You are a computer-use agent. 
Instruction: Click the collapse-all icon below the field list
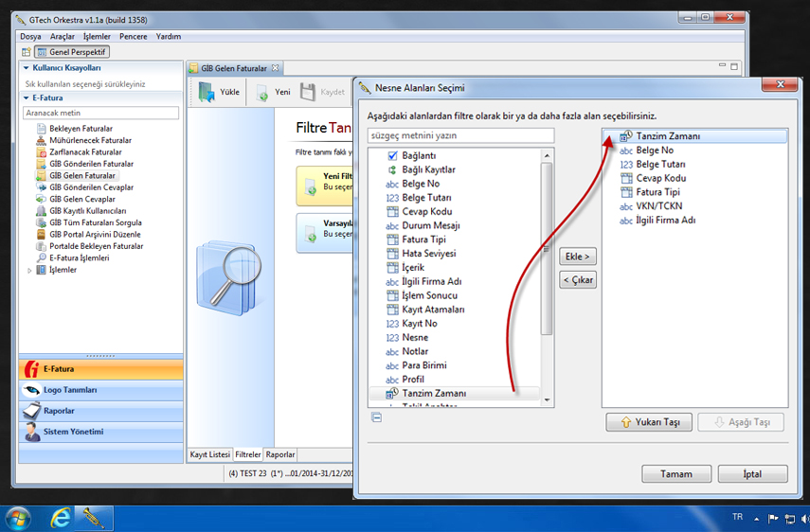(377, 417)
